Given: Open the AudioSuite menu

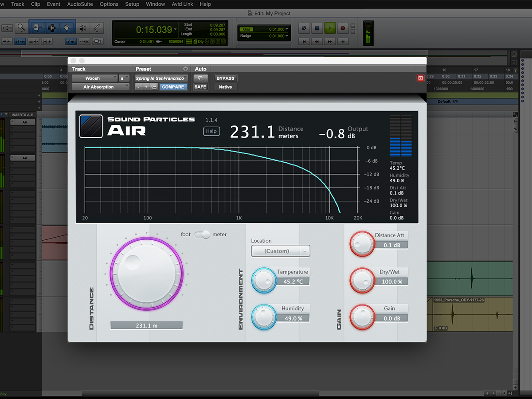Looking at the screenshot, I should [80, 4].
